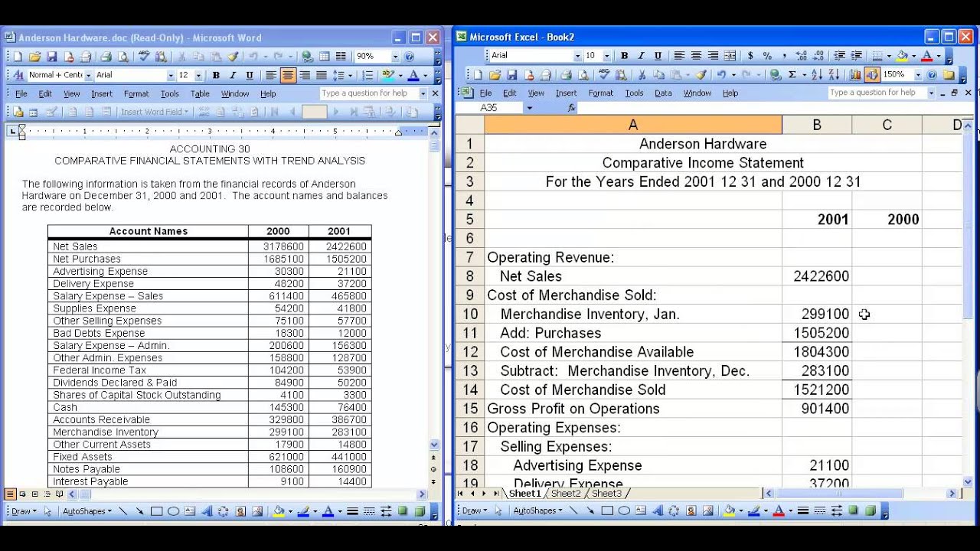Click New workbook icon in Excel toolbar
980x551 pixels.
click(477, 74)
